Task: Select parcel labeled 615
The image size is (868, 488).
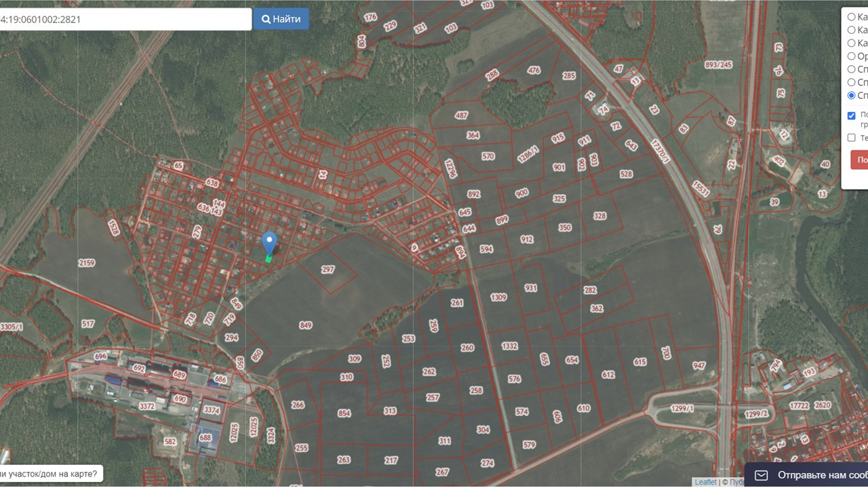Action: click(x=640, y=363)
